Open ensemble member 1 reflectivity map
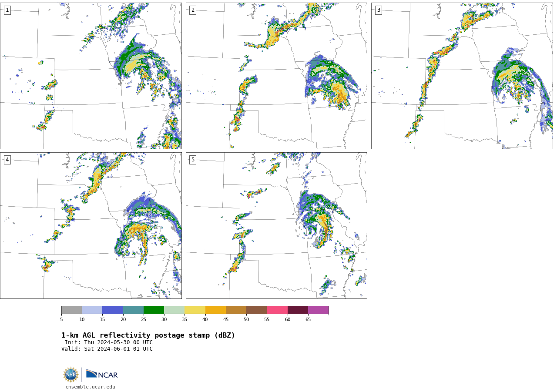 point(91,76)
